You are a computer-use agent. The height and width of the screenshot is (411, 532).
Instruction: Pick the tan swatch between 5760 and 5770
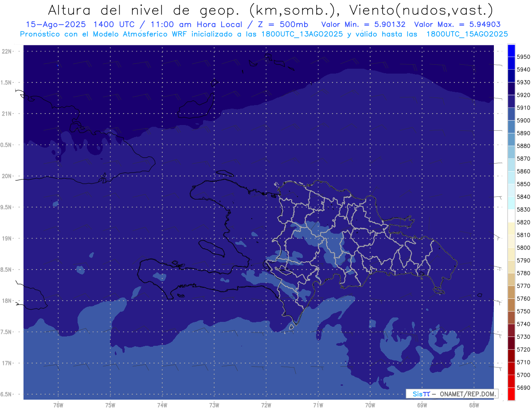(511, 292)
